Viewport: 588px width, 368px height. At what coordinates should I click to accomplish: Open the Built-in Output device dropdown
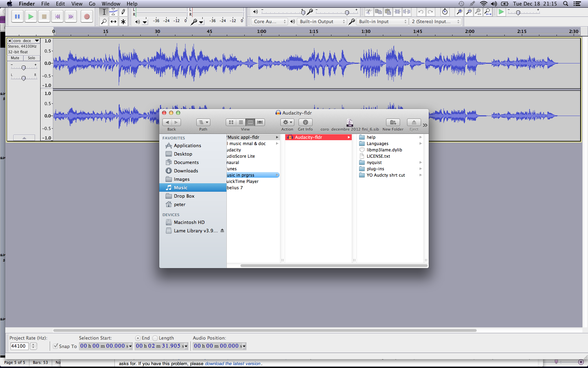pos(322,22)
